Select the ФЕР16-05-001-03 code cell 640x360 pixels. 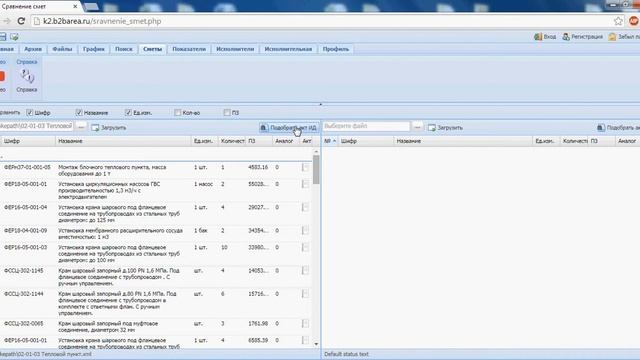(x=26, y=247)
